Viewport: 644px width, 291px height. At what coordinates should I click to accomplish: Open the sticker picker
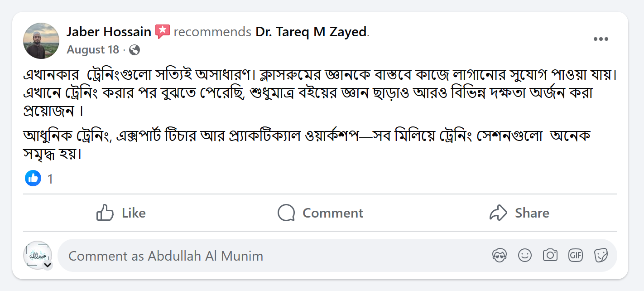point(601,255)
